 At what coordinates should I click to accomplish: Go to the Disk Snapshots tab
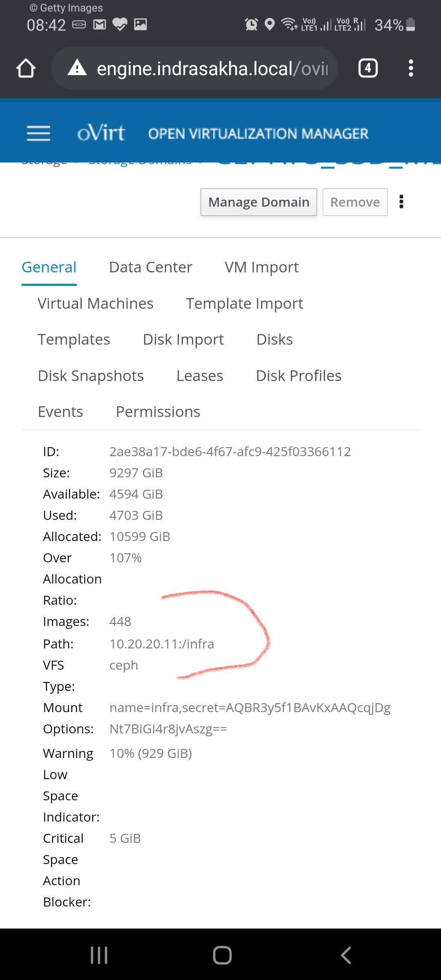click(91, 376)
